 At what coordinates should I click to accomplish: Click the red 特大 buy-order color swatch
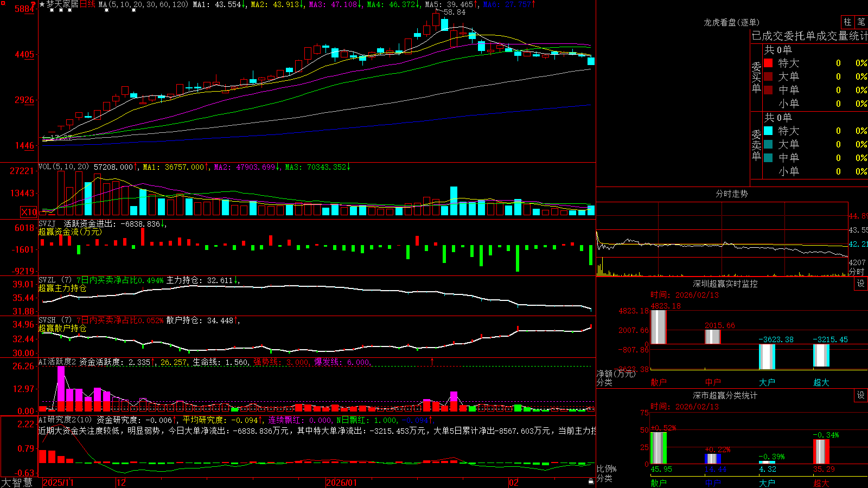[x=768, y=63]
